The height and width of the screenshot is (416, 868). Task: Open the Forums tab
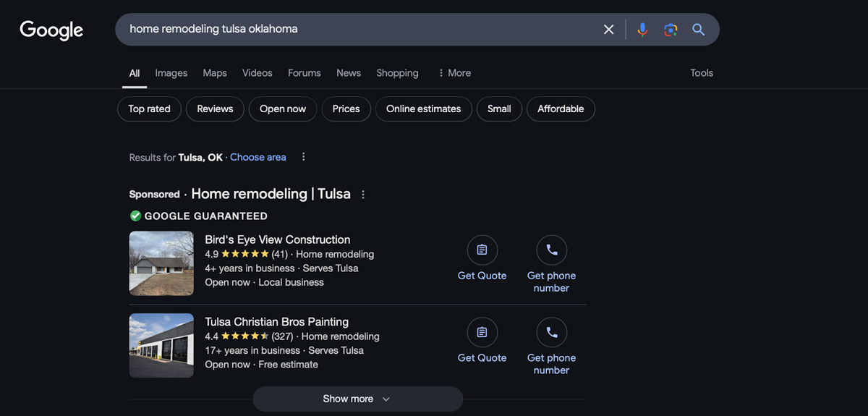(305, 73)
